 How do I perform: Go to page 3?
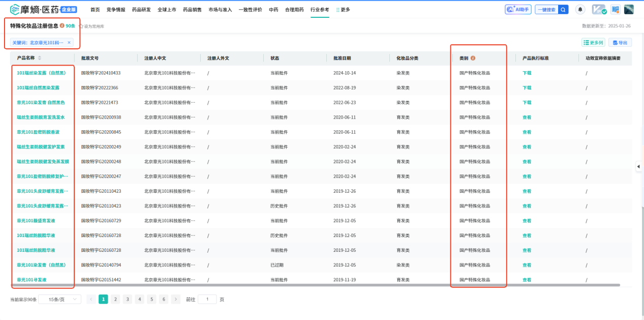[x=128, y=299]
